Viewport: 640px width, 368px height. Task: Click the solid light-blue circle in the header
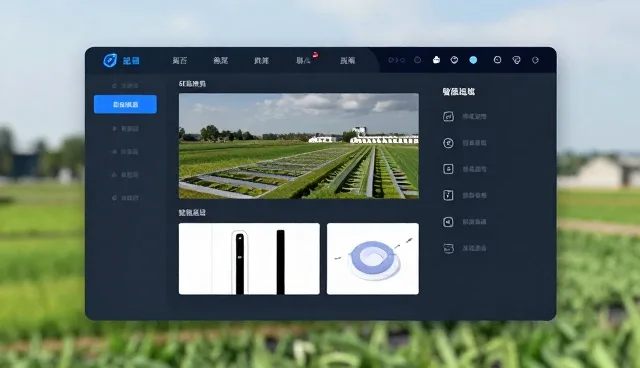click(x=473, y=60)
